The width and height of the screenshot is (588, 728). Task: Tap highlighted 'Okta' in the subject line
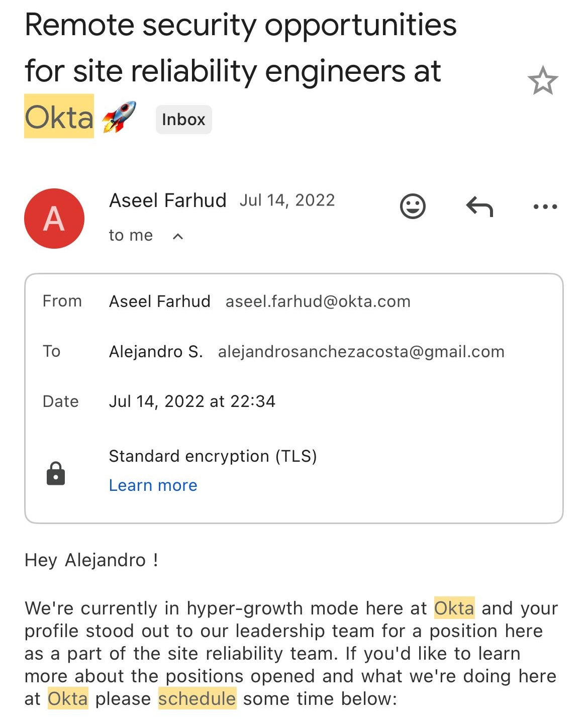[59, 118]
